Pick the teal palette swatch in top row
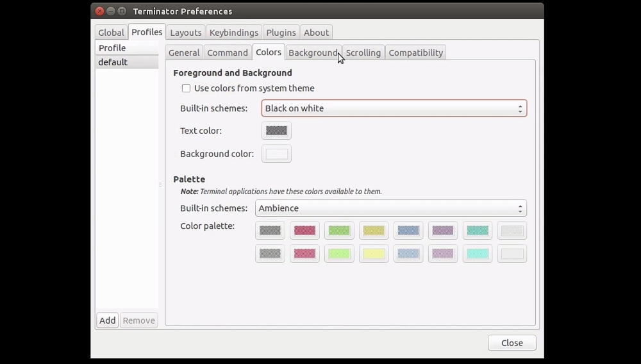Image resolution: width=641 pixels, height=364 pixels. [477, 231]
